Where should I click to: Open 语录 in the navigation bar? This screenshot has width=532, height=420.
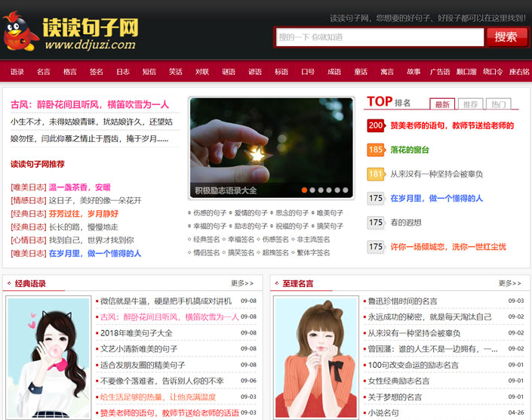pos(17,72)
